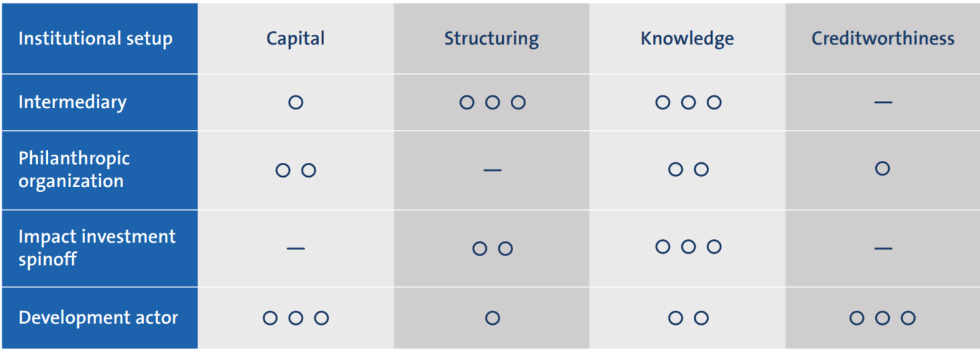Image resolution: width=980 pixels, height=353 pixels.
Task: Click the middle circle in Development actor's Creditworthiness cell
Action: [x=883, y=318]
